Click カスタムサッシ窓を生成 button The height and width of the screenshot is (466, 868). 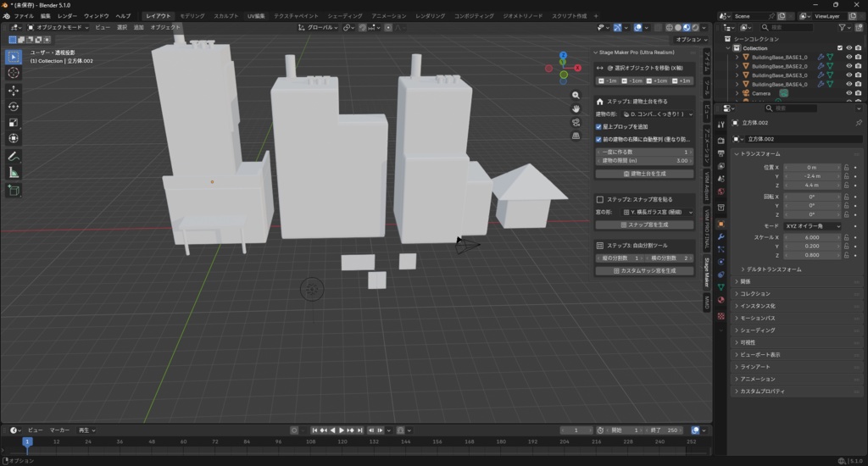pyautogui.click(x=644, y=270)
